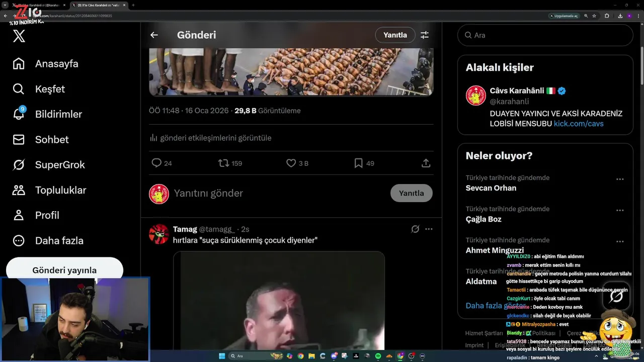Image resolution: width=644 pixels, height=362 pixels.
Task: Click Hizmet Şartları footer link
Action: (x=484, y=333)
